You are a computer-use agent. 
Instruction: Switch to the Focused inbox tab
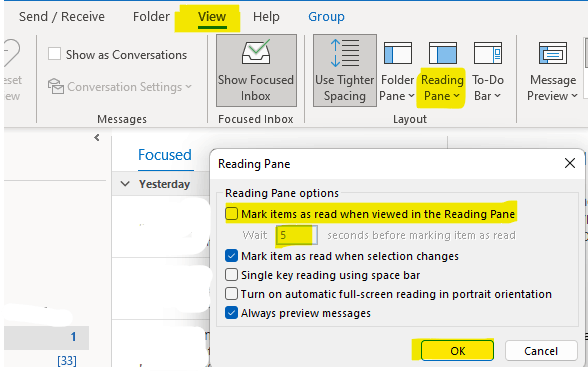(x=165, y=155)
